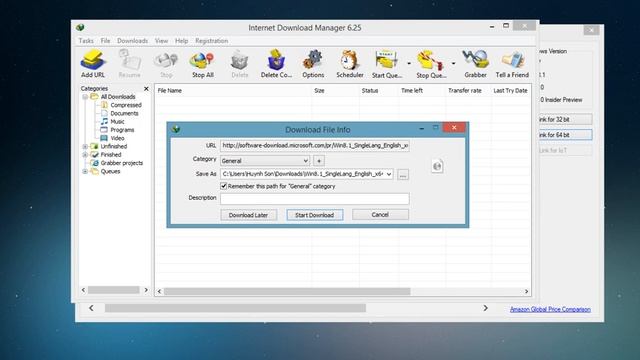Click the background window horizontal scrollbar
Viewport: 640px width, 360px height.
pyautogui.click(x=235, y=308)
